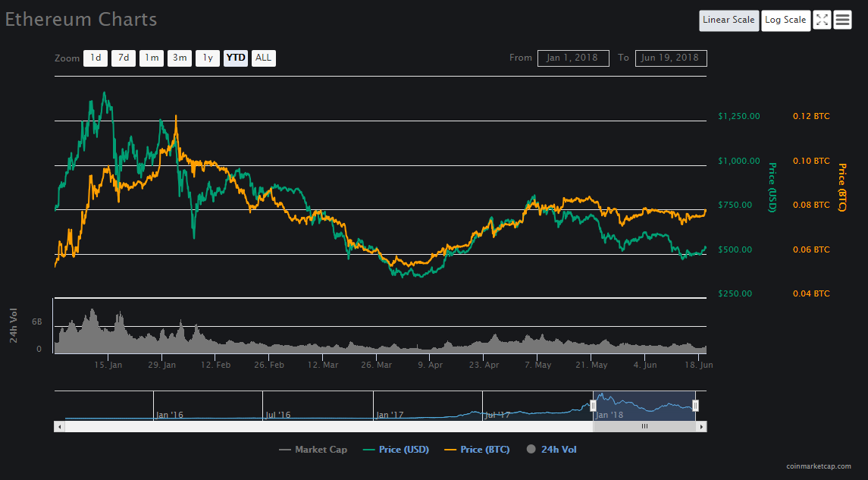Click the $500.00 axis label
The height and width of the screenshot is (480, 868).
click(x=735, y=249)
